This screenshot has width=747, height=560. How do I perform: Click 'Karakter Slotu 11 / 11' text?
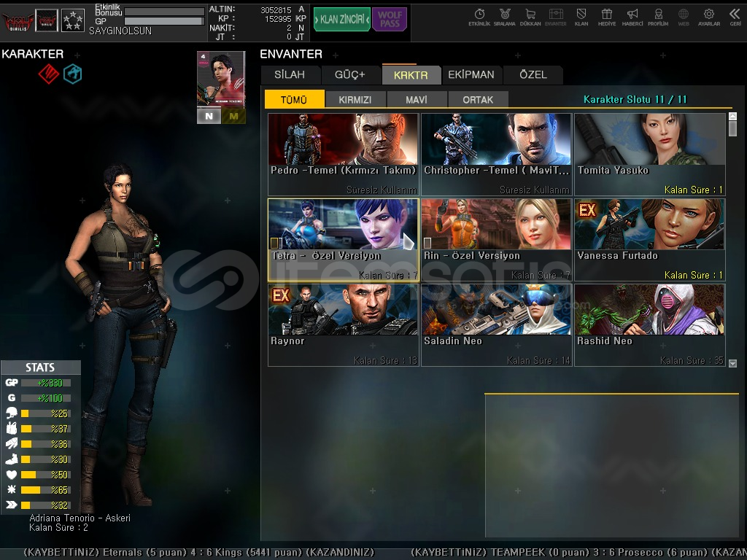pos(635,99)
